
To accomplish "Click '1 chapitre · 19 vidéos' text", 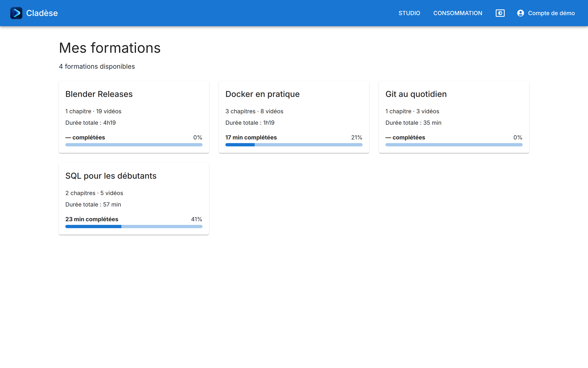I will pyautogui.click(x=93, y=111).
